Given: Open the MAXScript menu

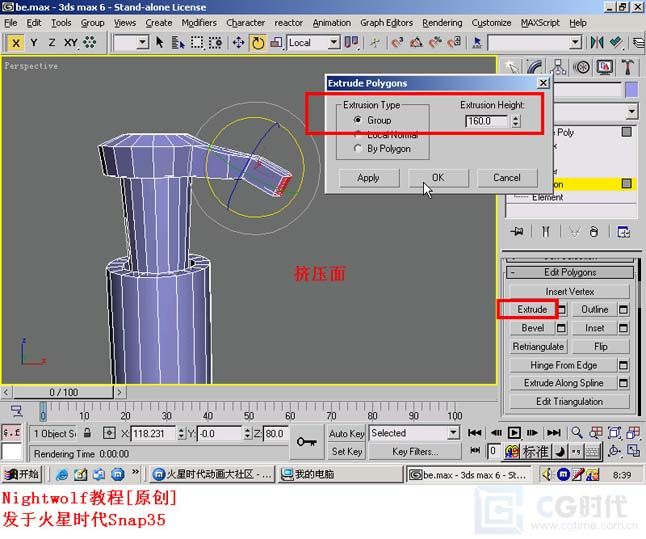Looking at the screenshot, I should pyautogui.click(x=540, y=23).
